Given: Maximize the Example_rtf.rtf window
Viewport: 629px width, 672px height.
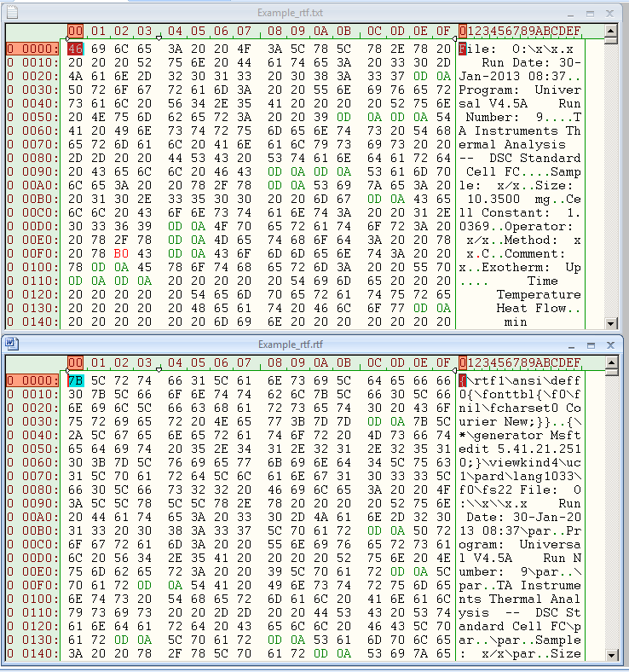Looking at the screenshot, I should [x=590, y=344].
